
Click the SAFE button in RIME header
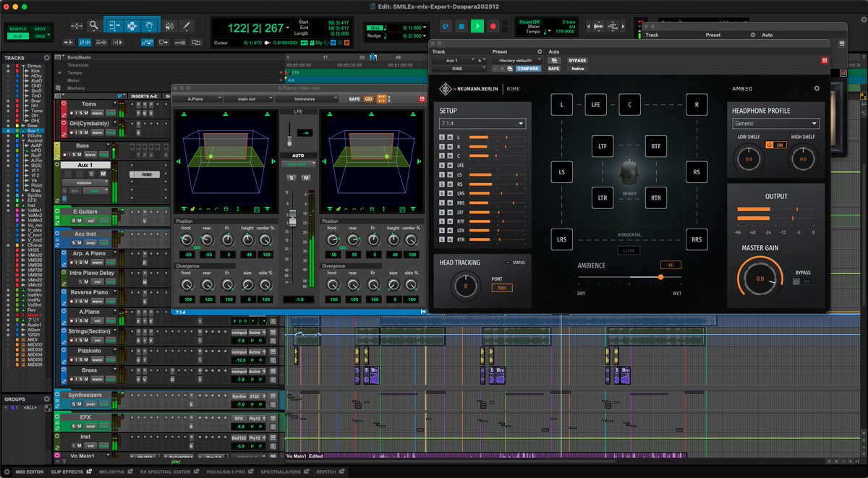coord(553,69)
